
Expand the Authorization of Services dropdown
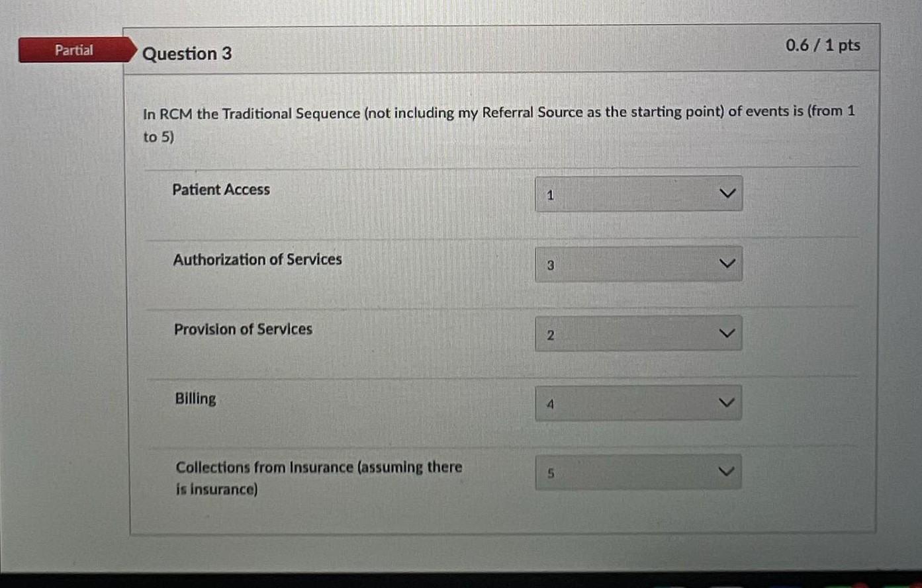pyautogui.click(x=637, y=263)
